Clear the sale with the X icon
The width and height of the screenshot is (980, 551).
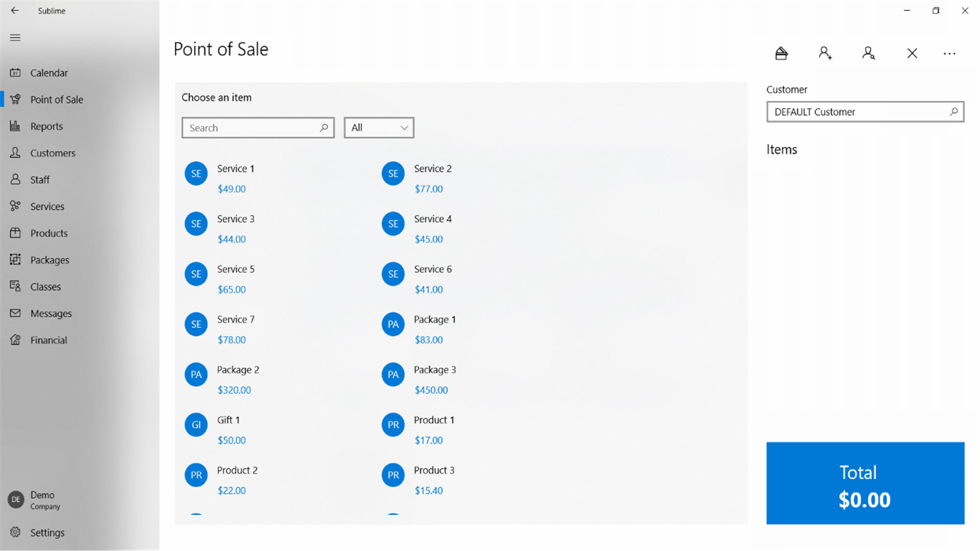(912, 53)
